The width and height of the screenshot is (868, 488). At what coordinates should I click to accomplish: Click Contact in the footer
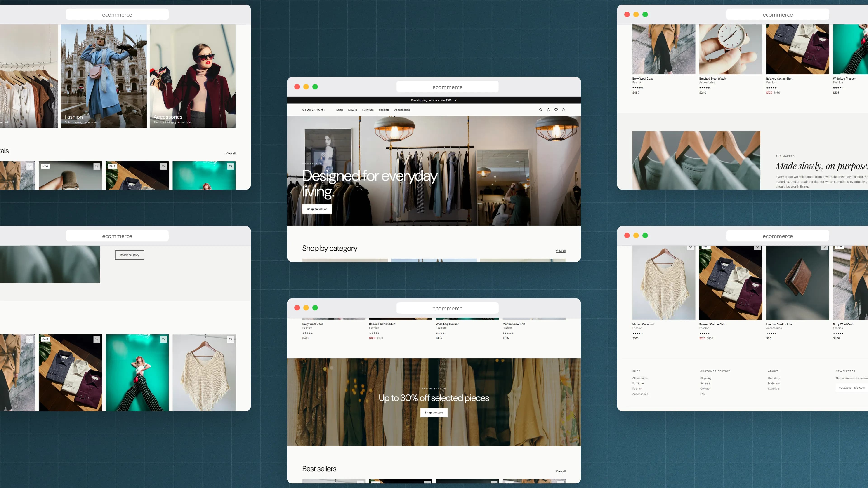click(x=705, y=389)
